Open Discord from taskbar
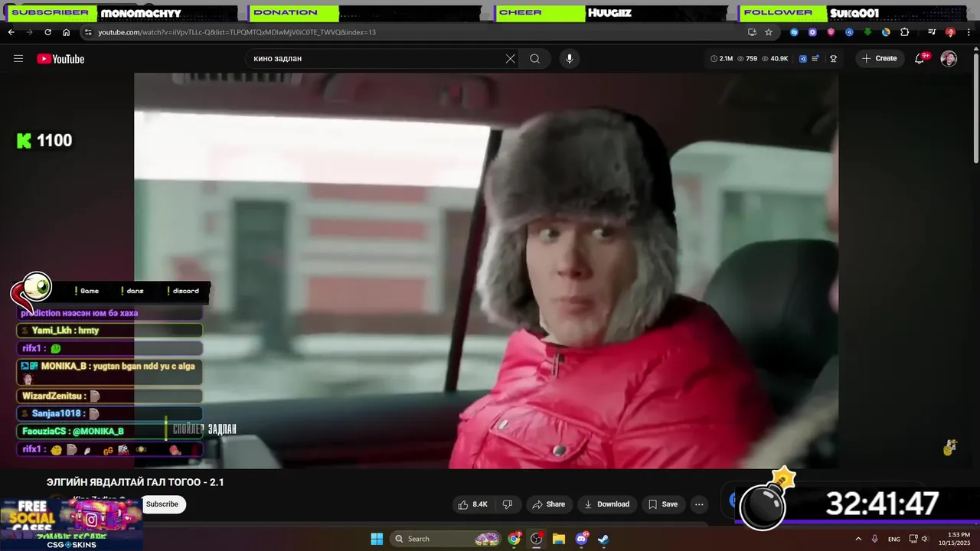The width and height of the screenshot is (980, 551). 581,539
